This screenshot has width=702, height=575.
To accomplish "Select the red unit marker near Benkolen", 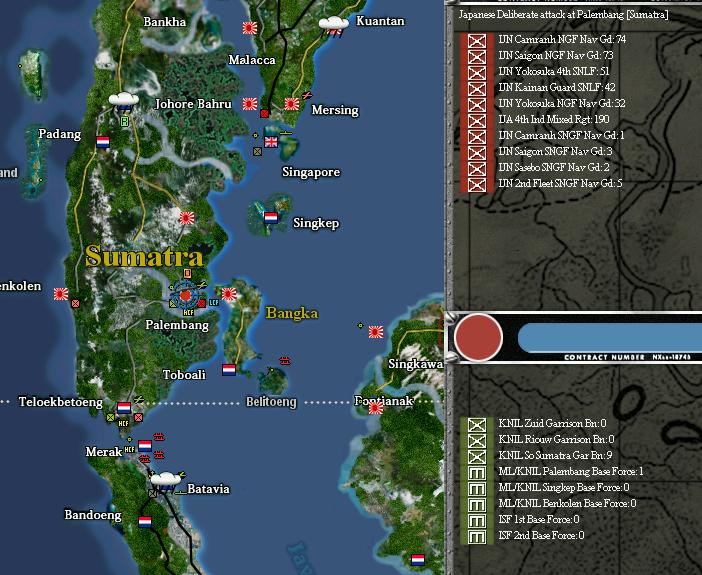I will point(76,304).
